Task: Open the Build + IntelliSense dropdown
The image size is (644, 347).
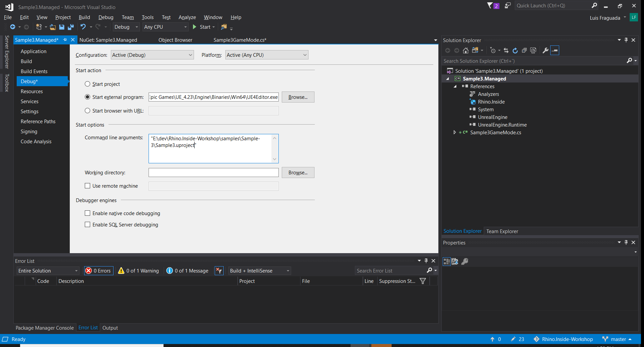Action: pos(259,271)
